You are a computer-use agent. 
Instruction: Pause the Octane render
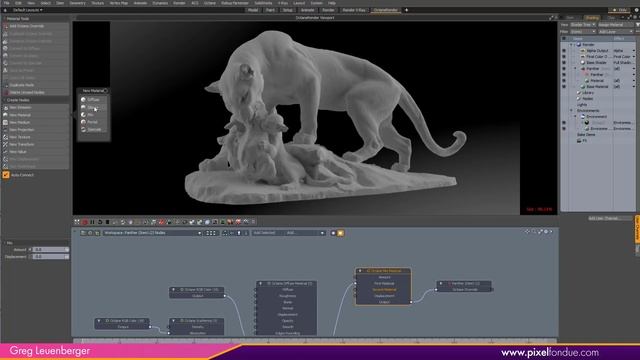(92, 222)
